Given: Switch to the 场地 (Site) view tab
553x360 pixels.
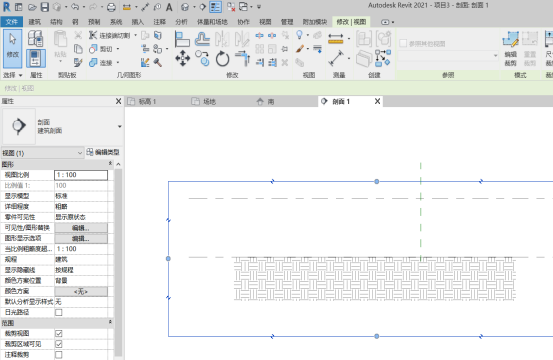Looking at the screenshot, I should tap(209, 102).
